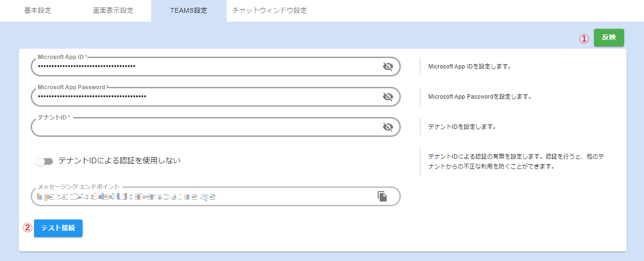
Task: Toggle the テナントID authentication switch
Action: click(x=44, y=161)
